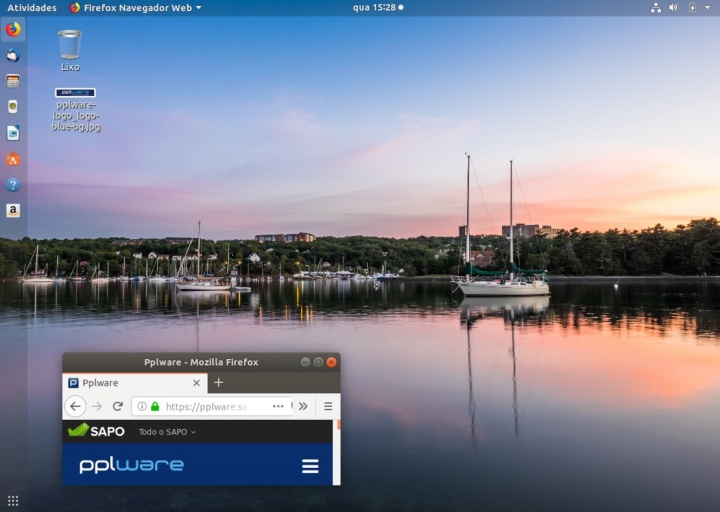This screenshot has width=720, height=512.
Task: Open LibreOffice Writer from the dock
Action: (x=13, y=132)
